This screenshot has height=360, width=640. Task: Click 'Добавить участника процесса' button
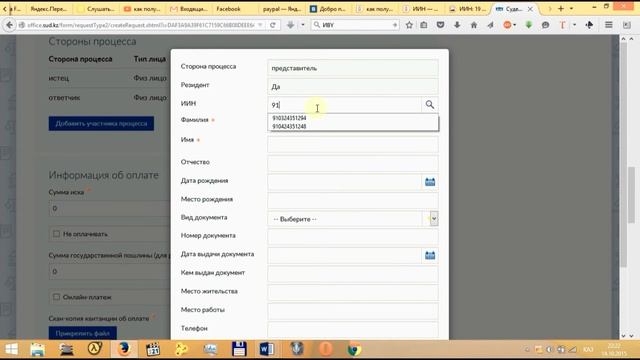coord(101,123)
